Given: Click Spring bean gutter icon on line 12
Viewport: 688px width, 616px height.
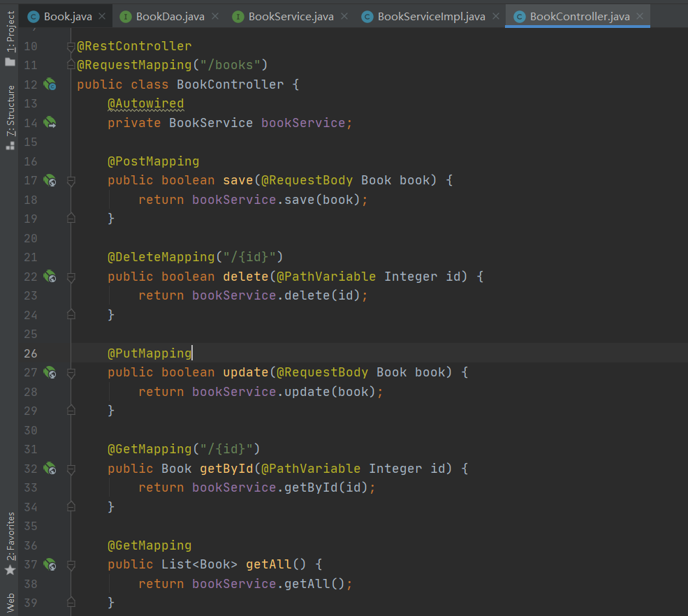Looking at the screenshot, I should 50,85.
